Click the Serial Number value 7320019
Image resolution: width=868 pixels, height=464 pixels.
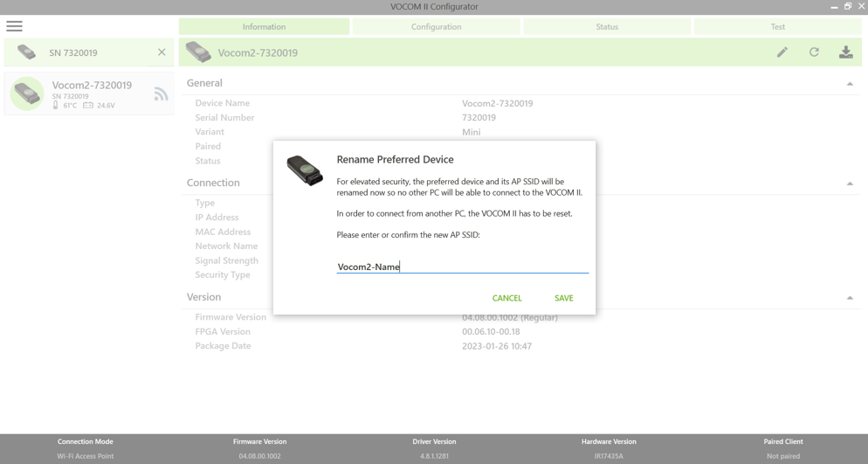click(x=479, y=117)
